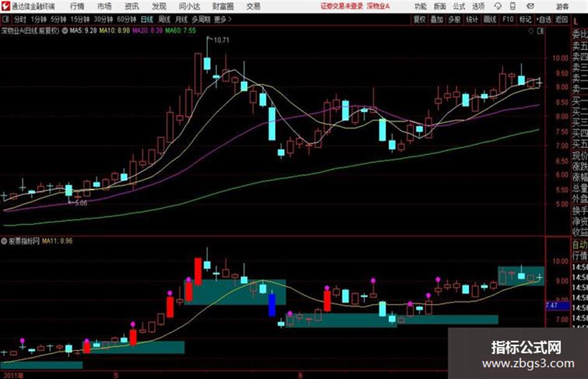Click the 10.71 high price label
This screenshot has width=588, height=379.
click(222, 40)
